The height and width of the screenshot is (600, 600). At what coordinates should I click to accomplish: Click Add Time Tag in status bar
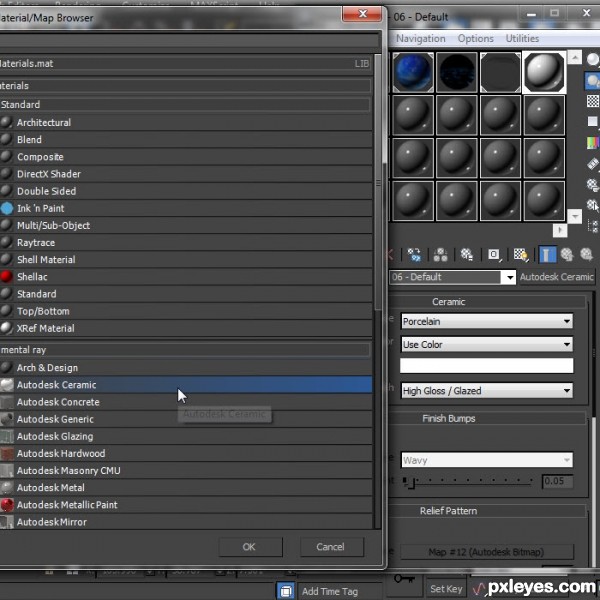tap(330, 592)
